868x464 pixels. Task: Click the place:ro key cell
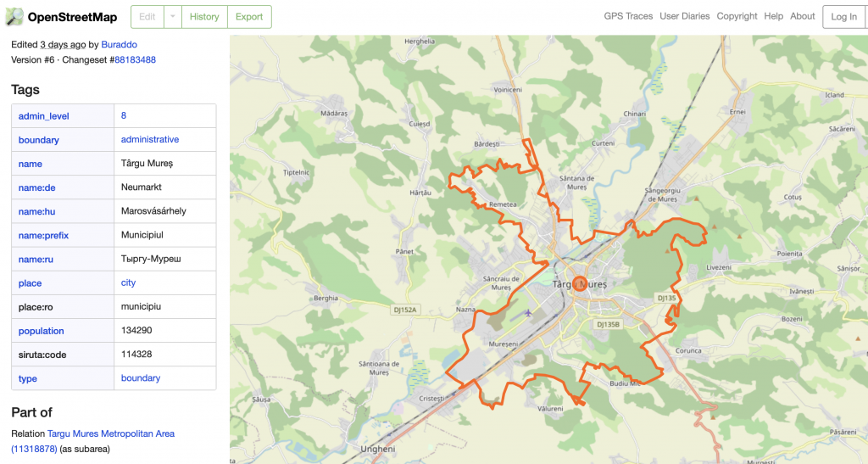click(63, 307)
